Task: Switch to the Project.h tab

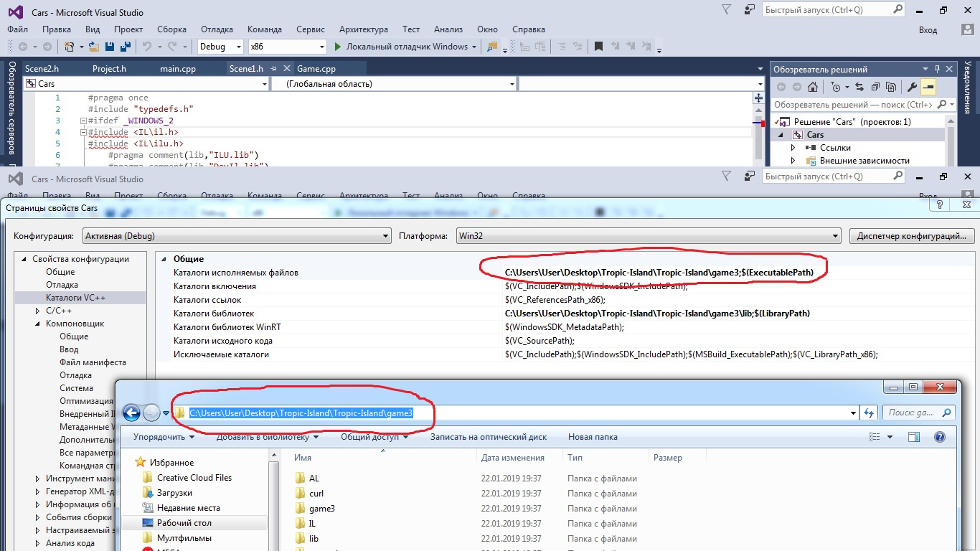Action: click(109, 69)
